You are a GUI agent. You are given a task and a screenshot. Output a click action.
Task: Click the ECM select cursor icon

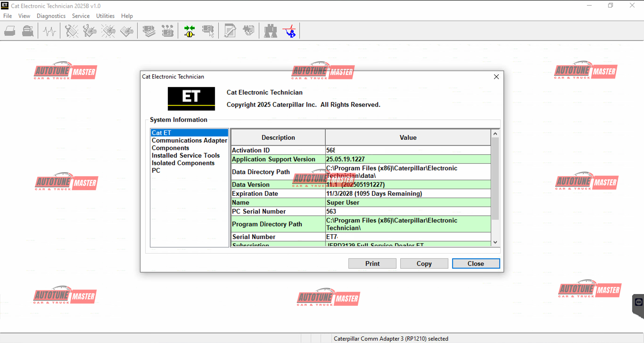click(208, 31)
